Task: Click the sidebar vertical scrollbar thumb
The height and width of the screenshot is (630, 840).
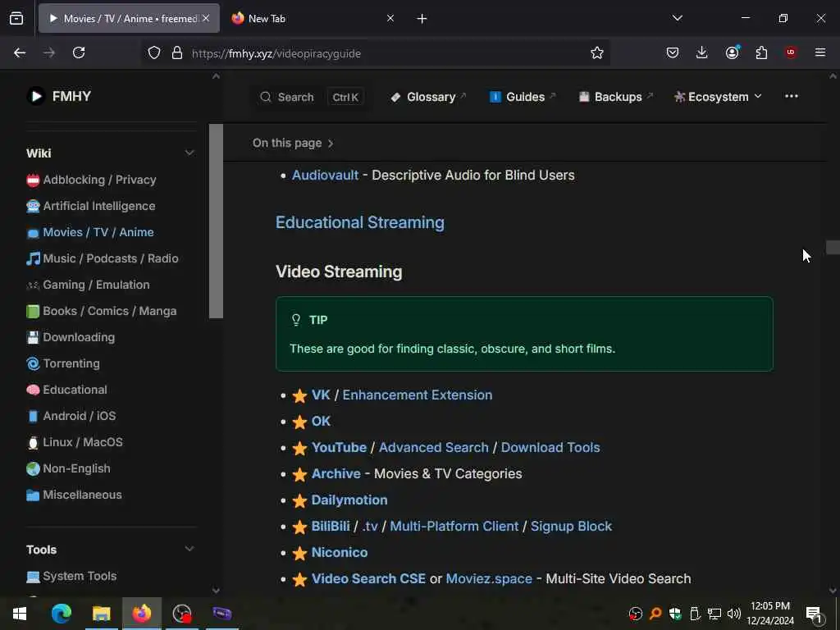Action: (216, 221)
